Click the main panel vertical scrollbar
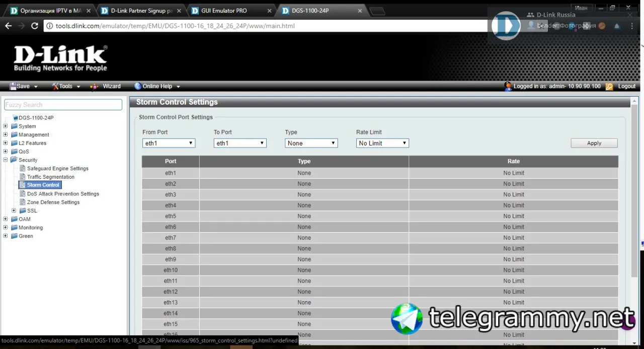The image size is (644, 349). 634,191
